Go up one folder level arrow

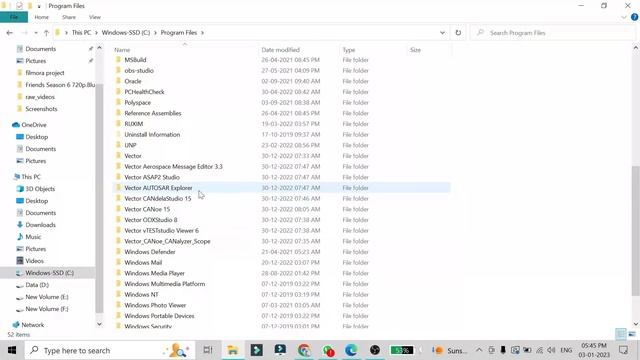coord(46,33)
